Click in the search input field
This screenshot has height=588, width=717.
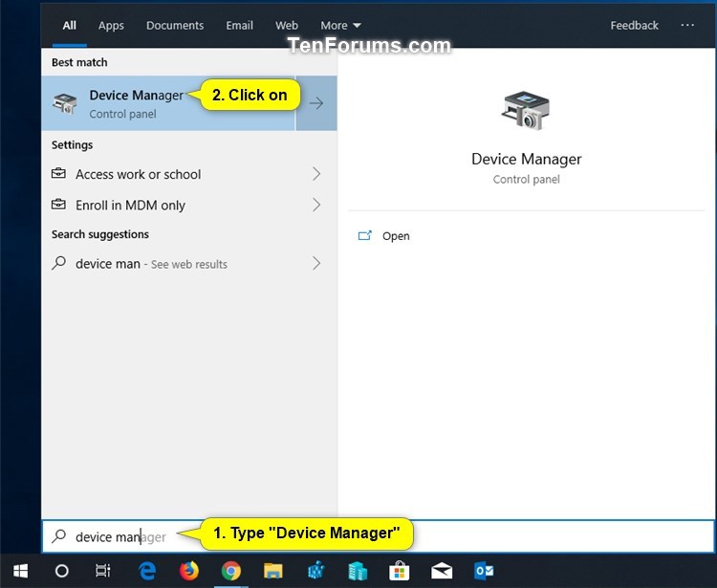[x=378, y=535]
